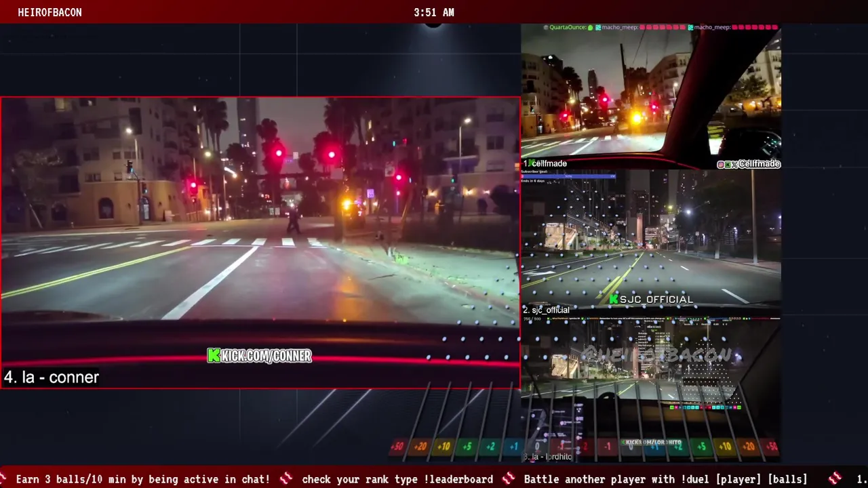Click the X icon beside the Cellfmade name
This screenshot has width=868, height=488.
734,165
